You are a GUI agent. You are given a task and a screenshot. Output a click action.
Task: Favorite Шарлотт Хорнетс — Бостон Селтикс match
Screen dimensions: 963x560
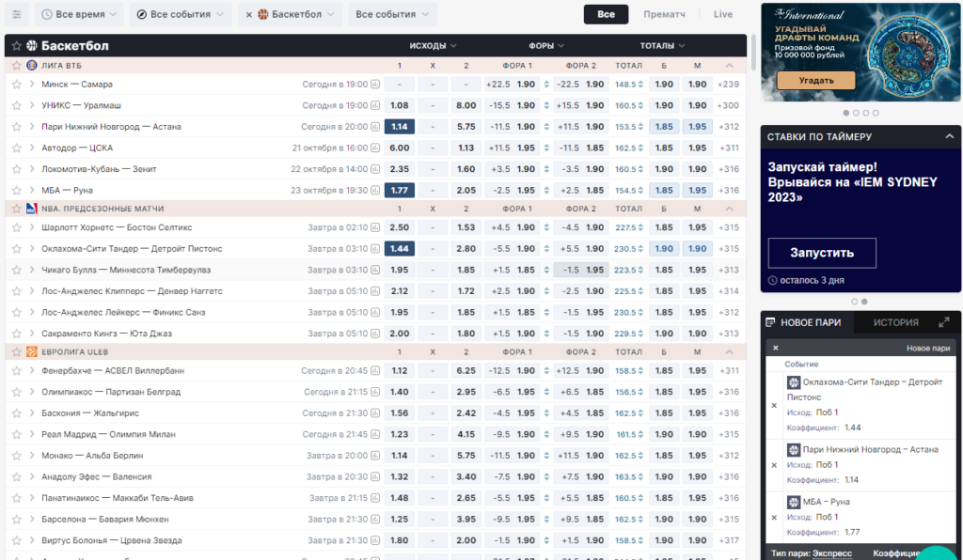click(17, 227)
